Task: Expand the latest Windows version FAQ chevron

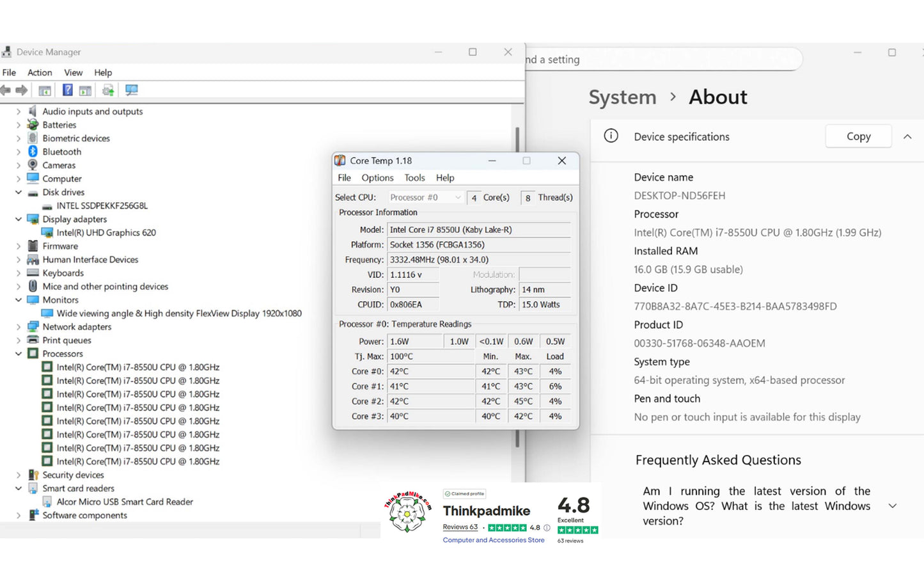Action: point(893,506)
